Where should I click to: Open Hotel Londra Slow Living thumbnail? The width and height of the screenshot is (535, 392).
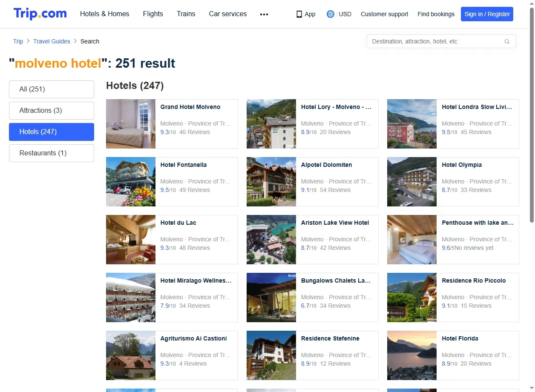click(412, 124)
